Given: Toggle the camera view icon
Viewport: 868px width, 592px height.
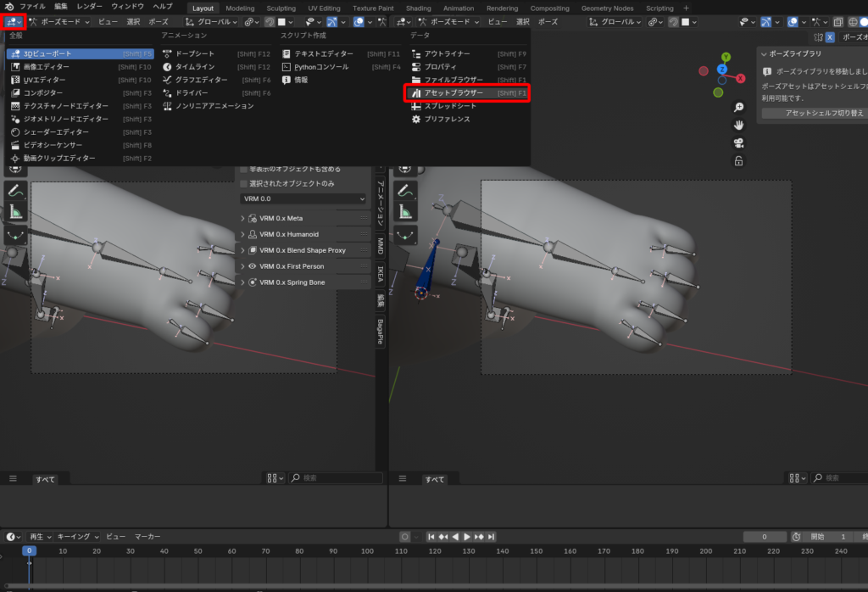Looking at the screenshot, I should tap(738, 142).
